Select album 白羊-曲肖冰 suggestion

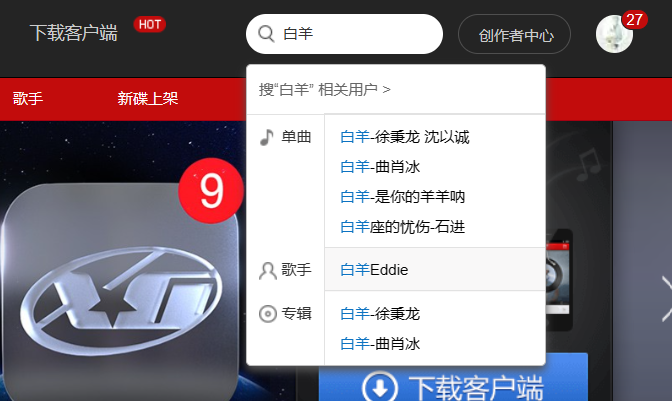(x=380, y=344)
